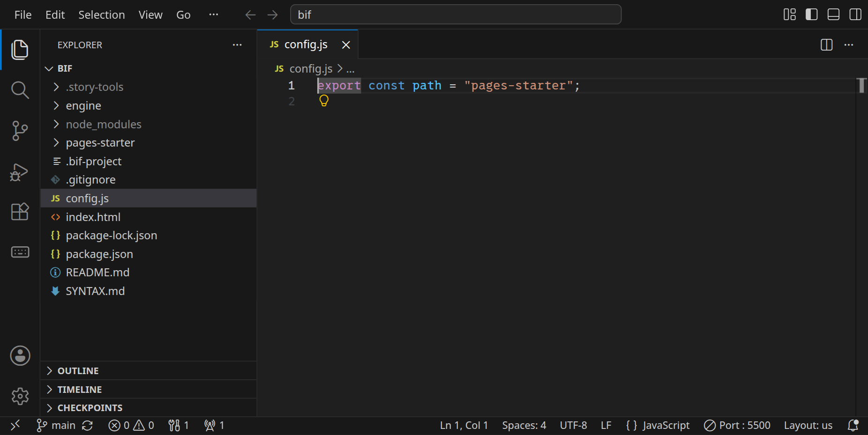Expand the node_modules folder

click(x=149, y=124)
